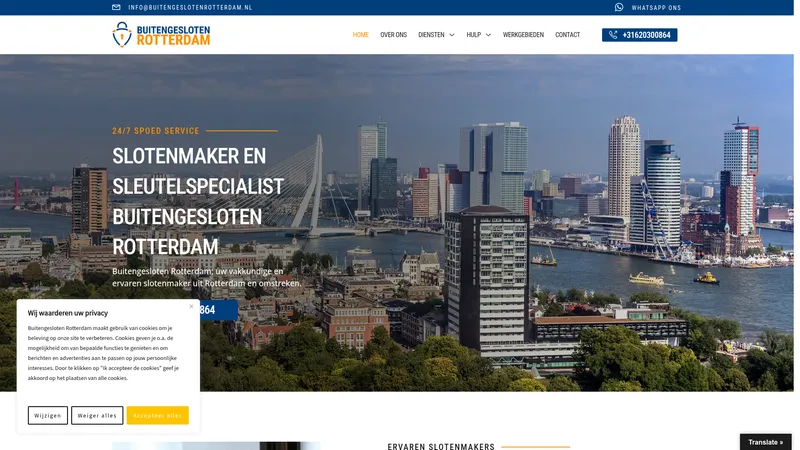Open the Diensten menu item
Viewport: 800px width, 450px height.
pyautogui.click(x=431, y=35)
